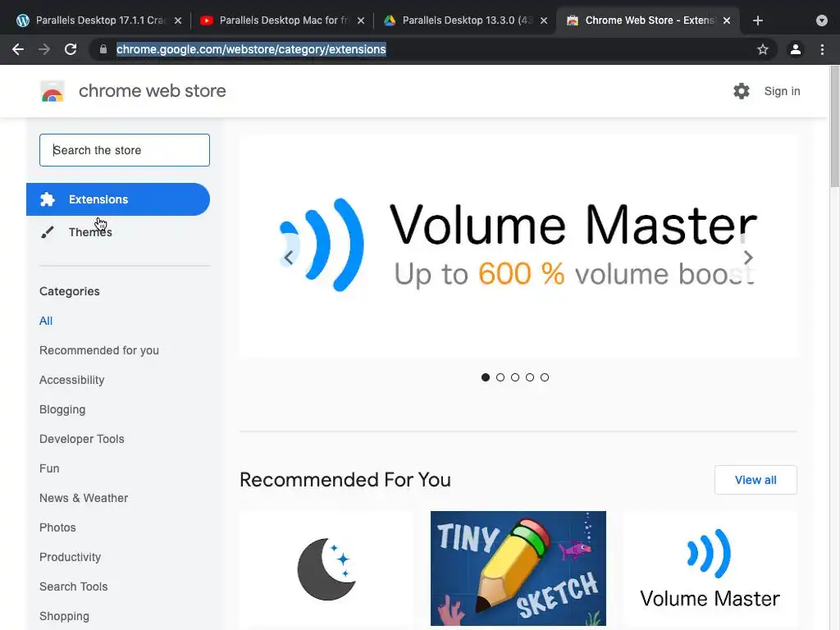This screenshot has width=840, height=630.
Task: Open the Blogging category
Action: pos(62,409)
